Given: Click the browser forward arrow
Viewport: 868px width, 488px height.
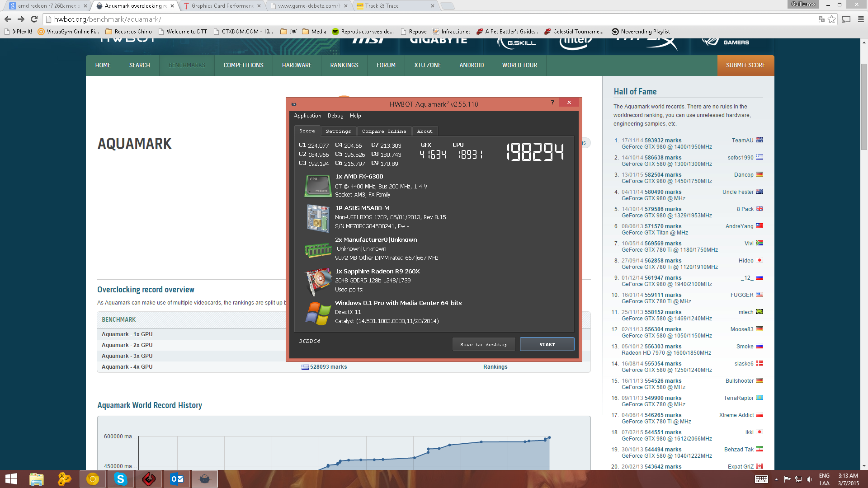Looking at the screenshot, I should click(x=21, y=19).
